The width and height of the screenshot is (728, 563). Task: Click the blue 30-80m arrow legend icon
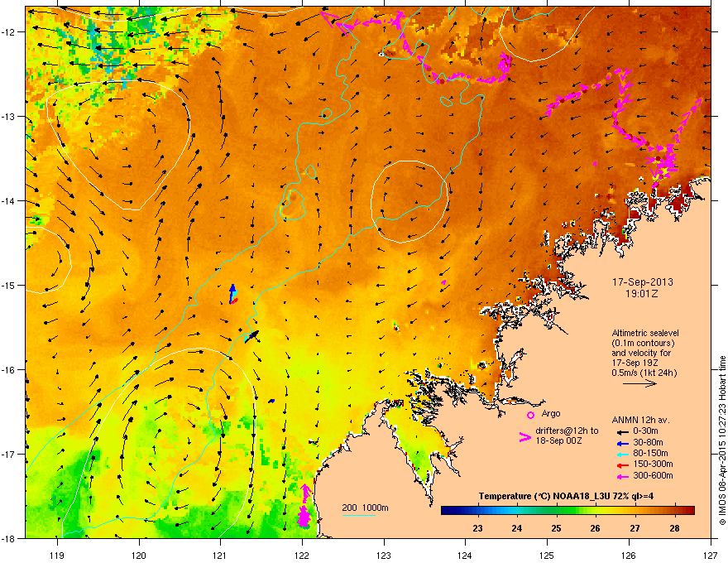pyautogui.click(x=622, y=443)
